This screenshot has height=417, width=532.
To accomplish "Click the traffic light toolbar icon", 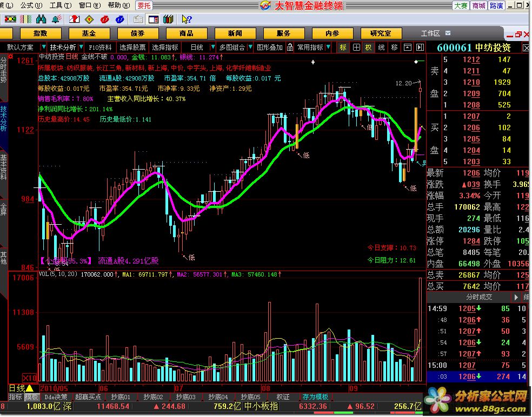I will (10, 19).
